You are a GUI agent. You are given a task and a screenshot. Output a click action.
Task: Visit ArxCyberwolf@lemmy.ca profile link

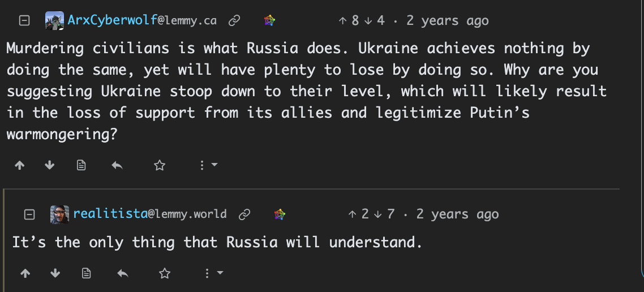142,21
